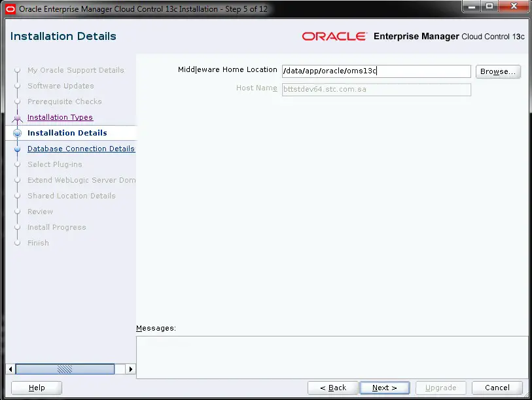Open Database Connection Details step link

[81, 149]
